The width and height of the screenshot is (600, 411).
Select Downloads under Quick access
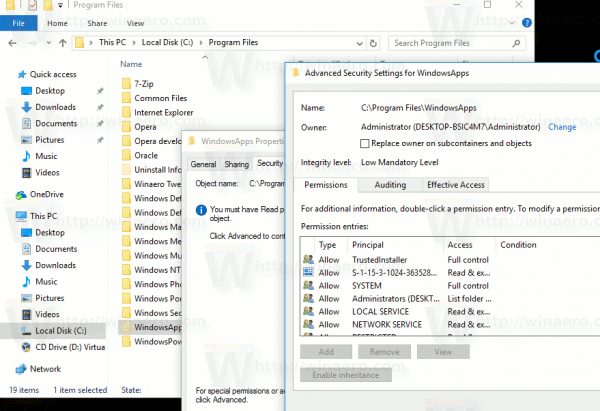coord(55,107)
